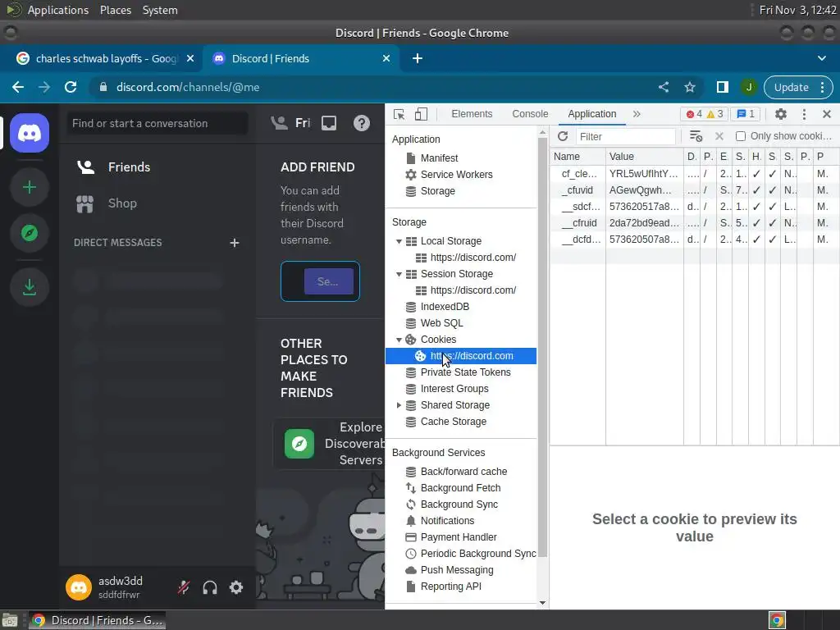Switch to the charles schwab layoffs tab
Screen dimensions: 840x630
pyautogui.click(x=106, y=58)
